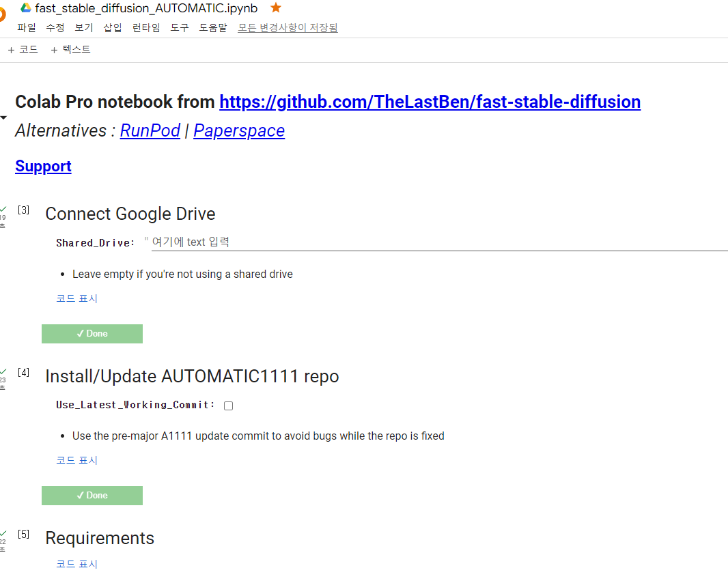Image resolution: width=728 pixels, height=581 pixels.
Task: Open the Support link
Action: pos(43,166)
